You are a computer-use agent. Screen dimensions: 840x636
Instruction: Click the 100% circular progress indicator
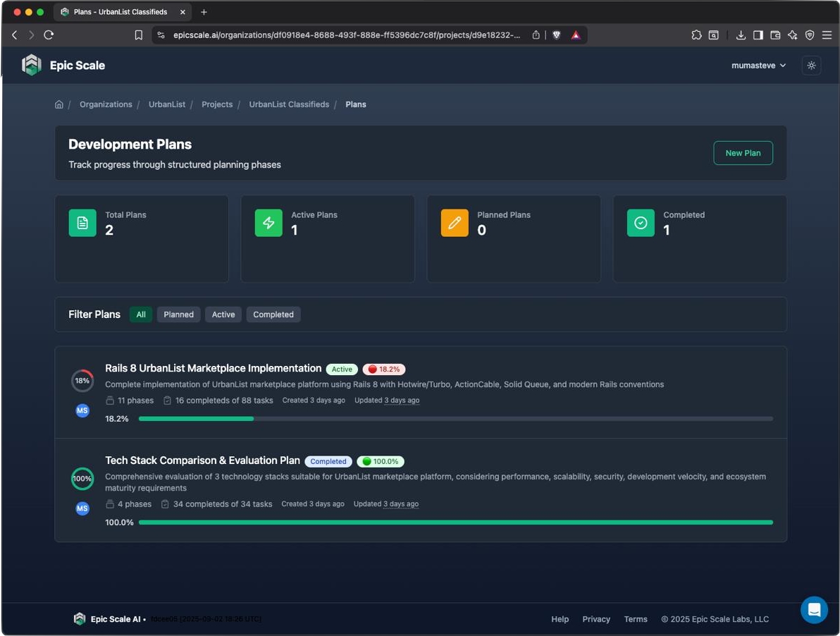(x=82, y=479)
